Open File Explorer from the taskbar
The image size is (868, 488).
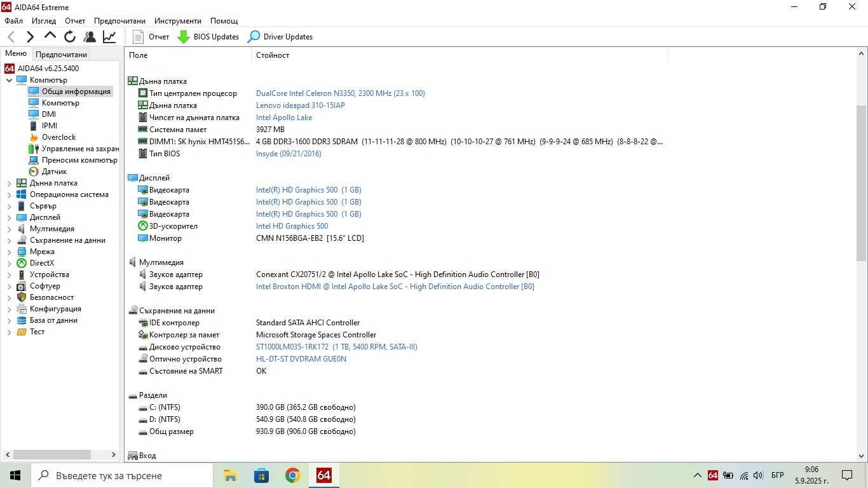[230, 475]
